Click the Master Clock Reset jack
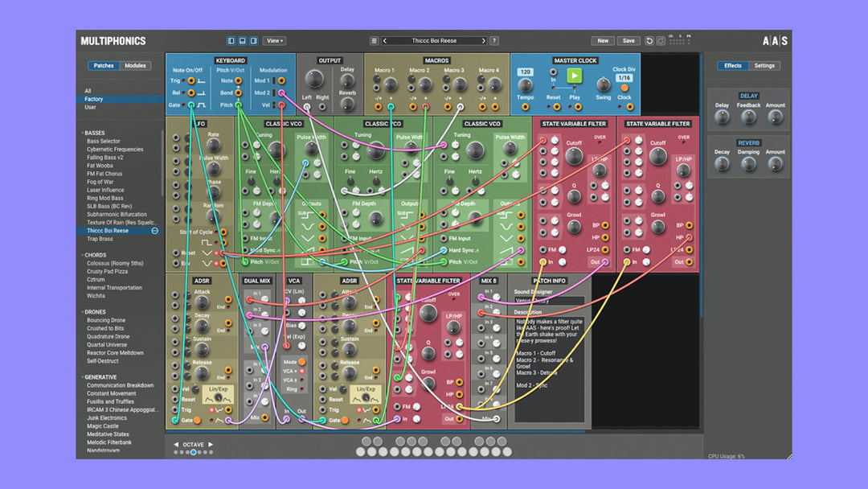The height and width of the screenshot is (489, 868). pyautogui.click(x=557, y=107)
